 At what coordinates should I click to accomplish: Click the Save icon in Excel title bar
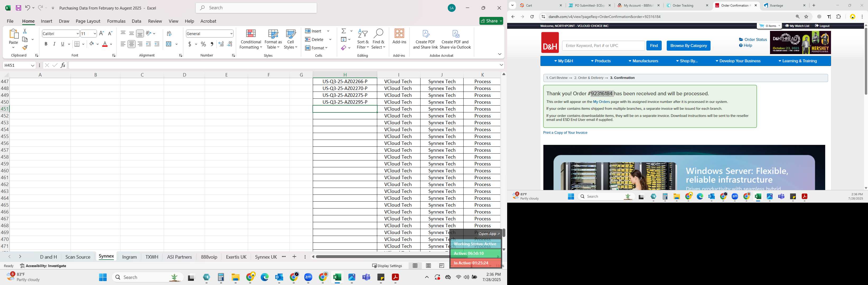18,8
